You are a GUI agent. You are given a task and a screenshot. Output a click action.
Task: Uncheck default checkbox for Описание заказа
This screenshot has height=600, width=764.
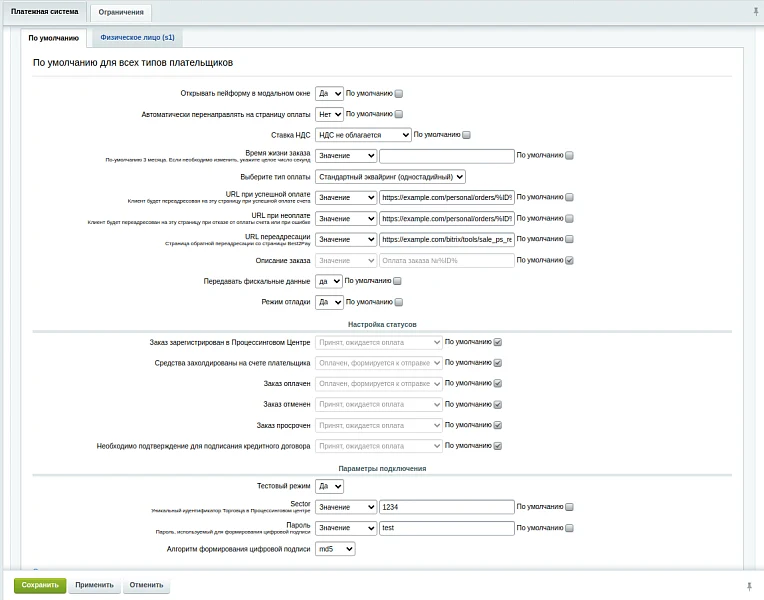pos(569,260)
